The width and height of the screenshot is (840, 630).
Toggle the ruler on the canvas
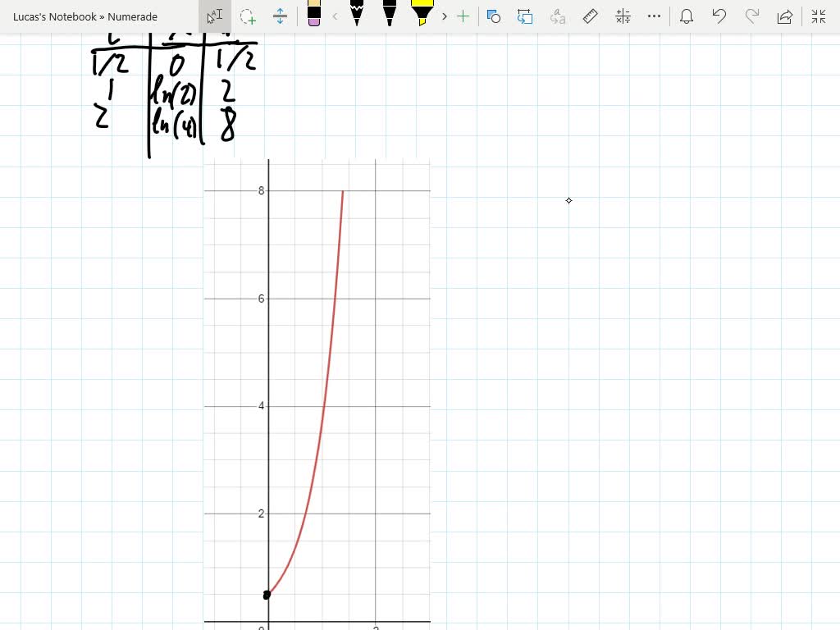591,16
